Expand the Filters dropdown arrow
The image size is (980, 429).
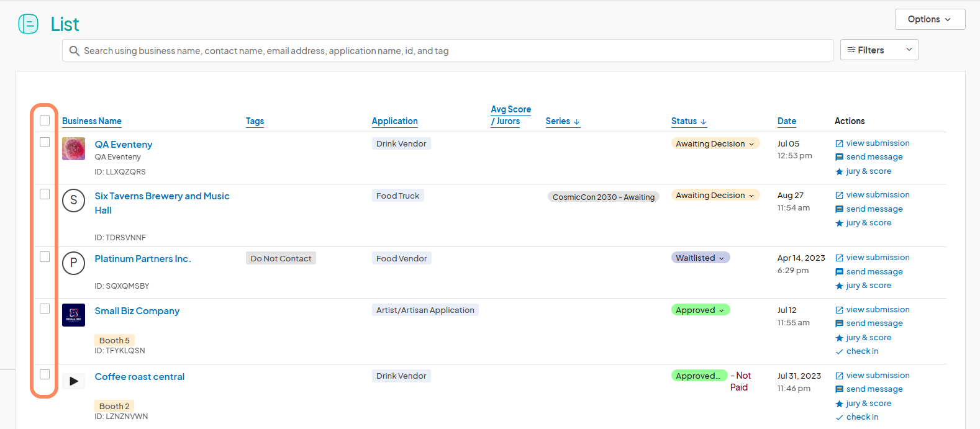pos(909,50)
